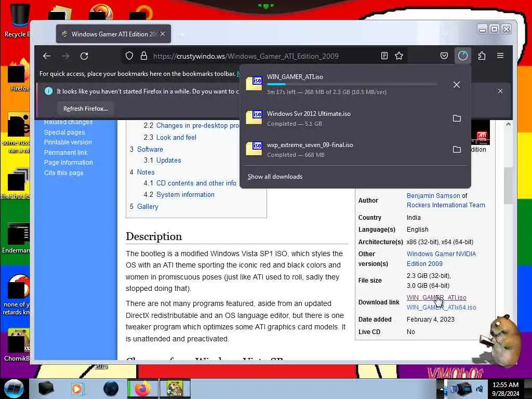Reload the current page
Viewport: 532px width, 399px height.
(x=84, y=56)
